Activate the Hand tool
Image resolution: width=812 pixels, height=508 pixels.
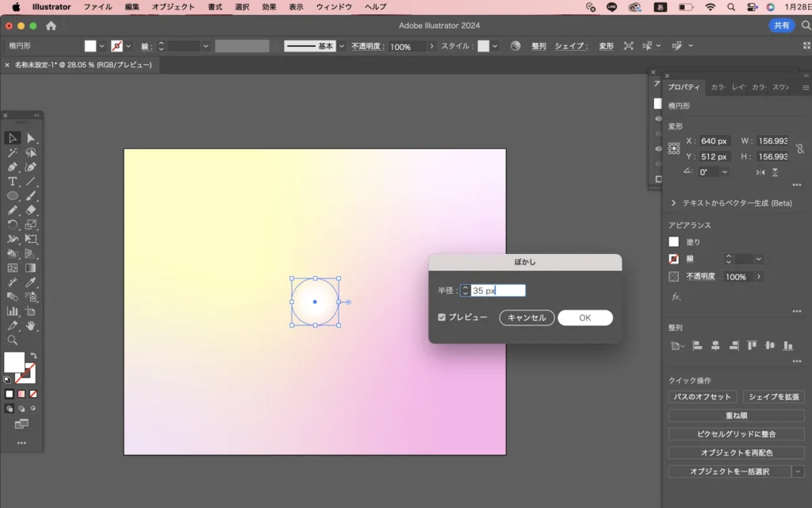pyautogui.click(x=31, y=325)
